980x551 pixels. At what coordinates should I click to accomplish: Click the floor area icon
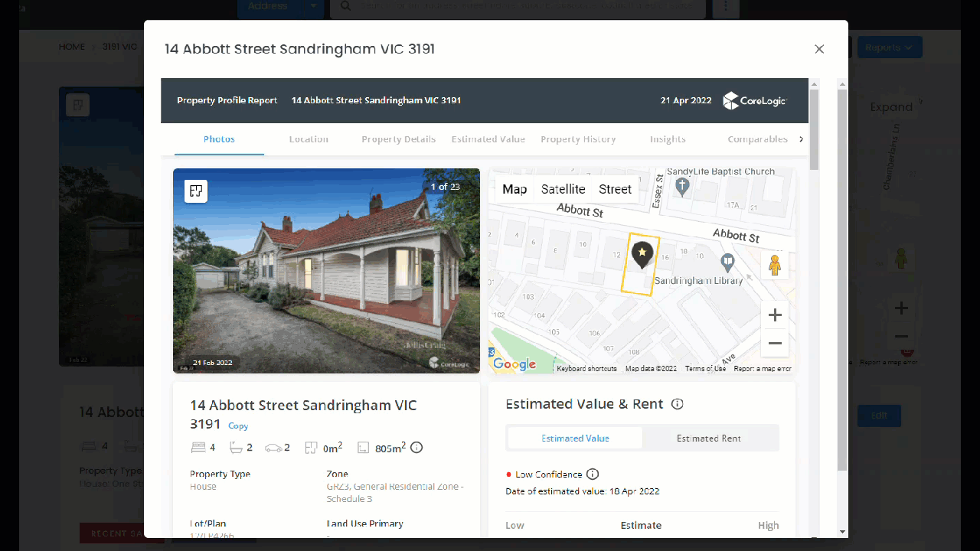[311, 448]
